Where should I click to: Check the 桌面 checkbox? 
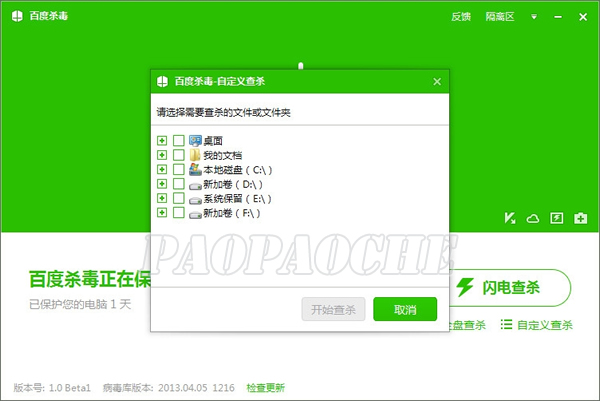pyautogui.click(x=178, y=141)
